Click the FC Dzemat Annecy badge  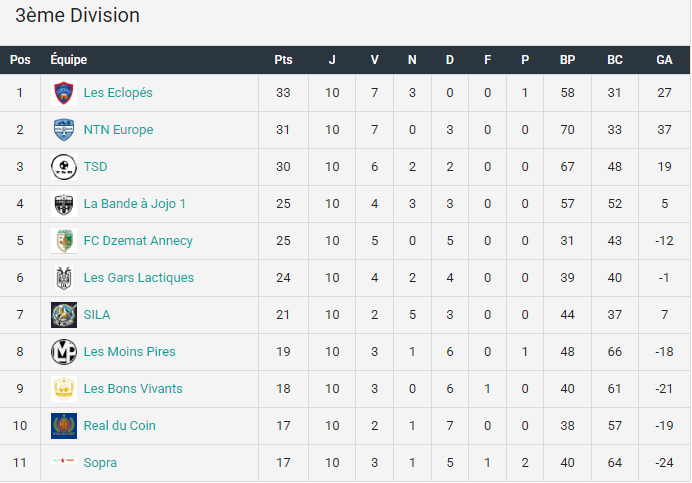point(64,241)
